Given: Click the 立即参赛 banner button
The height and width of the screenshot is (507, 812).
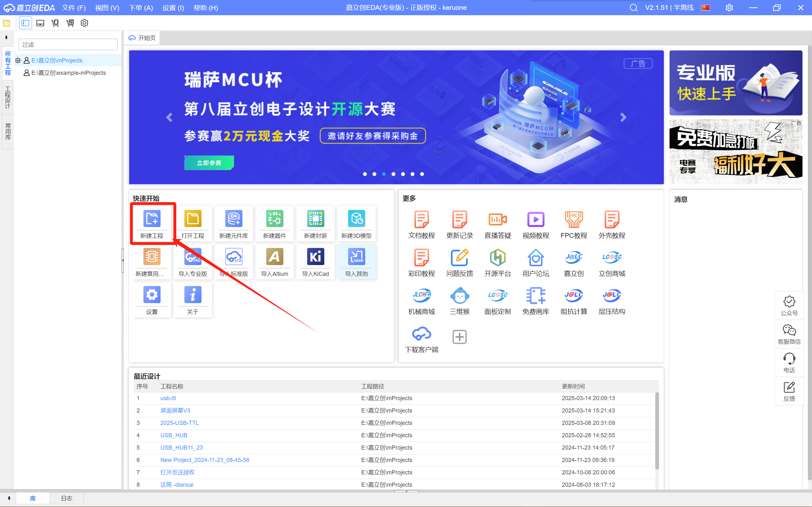Looking at the screenshot, I should [209, 163].
